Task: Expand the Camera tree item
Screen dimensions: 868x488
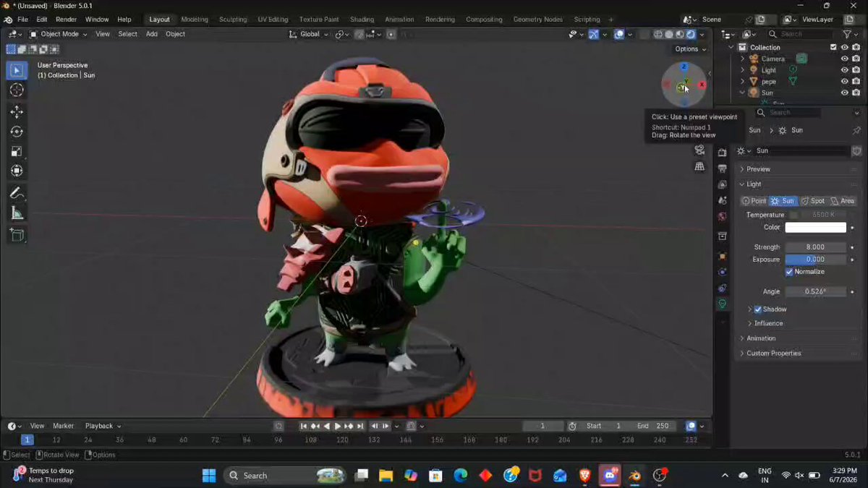Action: point(742,59)
